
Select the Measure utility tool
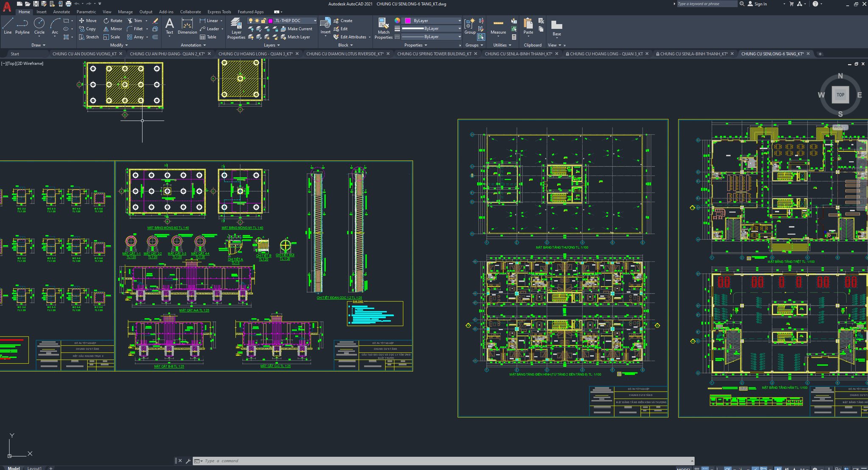[498, 26]
